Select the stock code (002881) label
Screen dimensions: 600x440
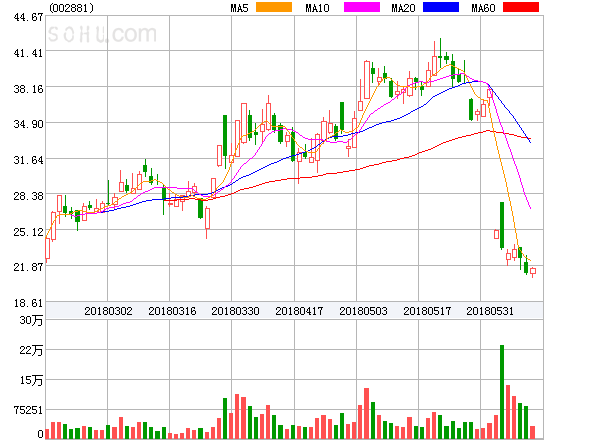[72, 8]
